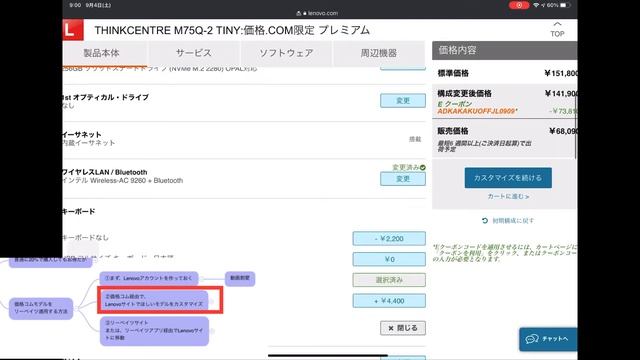
Task: Select the キーボードなし option at -¥2,200
Action: (389, 239)
